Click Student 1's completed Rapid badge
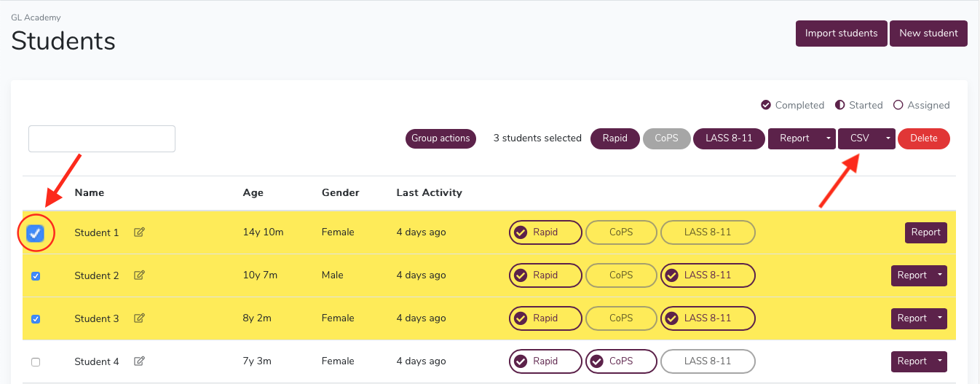 pyautogui.click(x=545, y=232)
